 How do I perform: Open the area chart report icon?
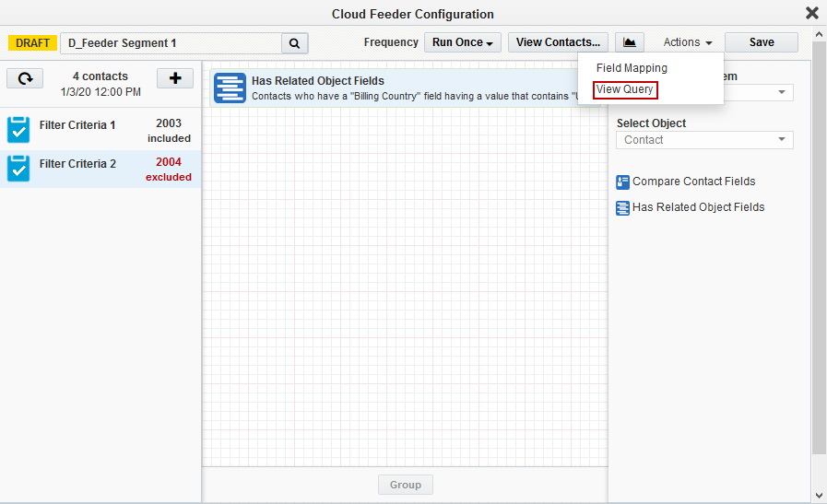630,42
